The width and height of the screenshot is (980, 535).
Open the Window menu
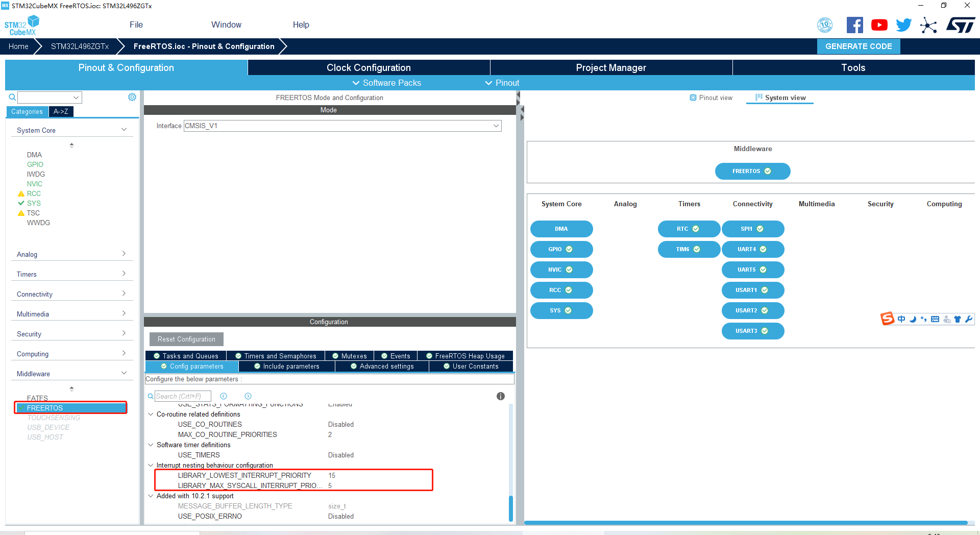point(226,25)
